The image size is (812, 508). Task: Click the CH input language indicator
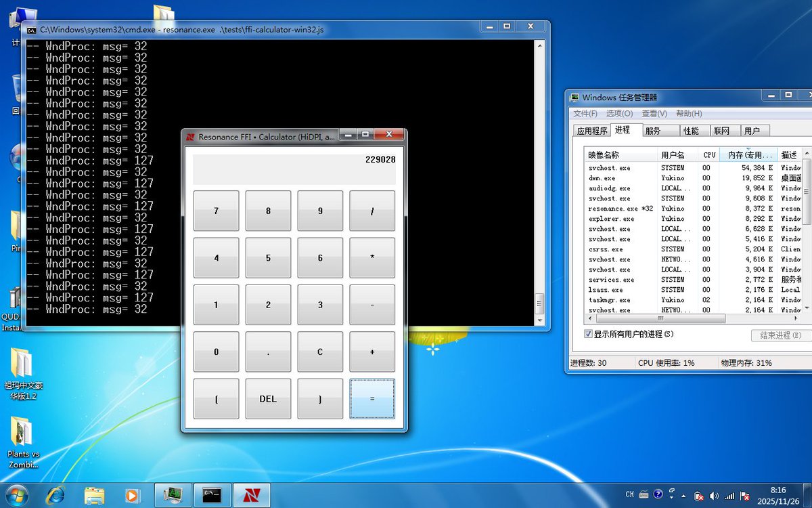630,495
